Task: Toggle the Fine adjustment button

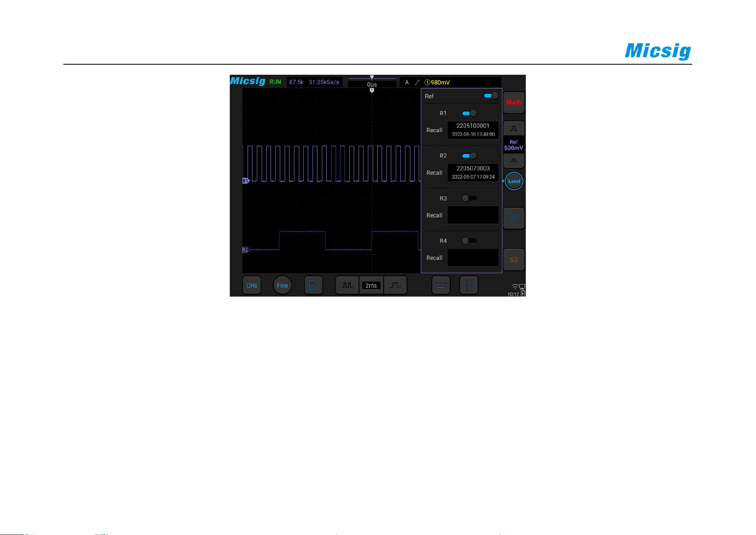Action: point(283,286)
